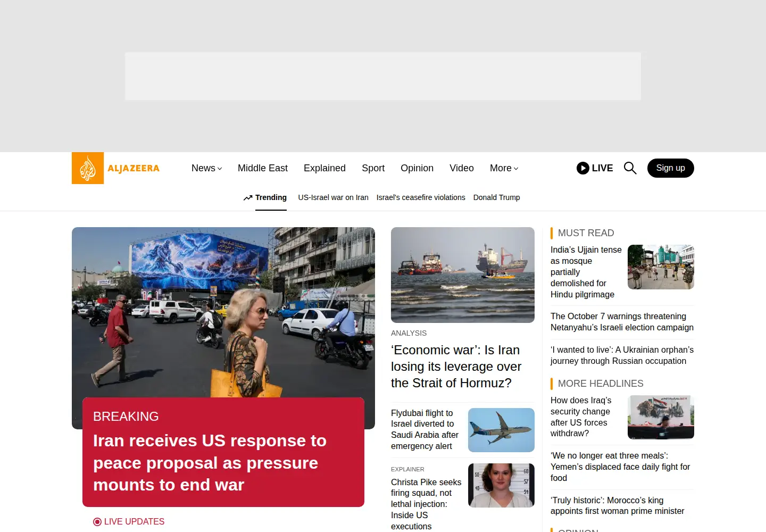Open the Christa Pike firing squad explainer
The height and width of the screenshot is (532, 766).
tap(426, 504)
